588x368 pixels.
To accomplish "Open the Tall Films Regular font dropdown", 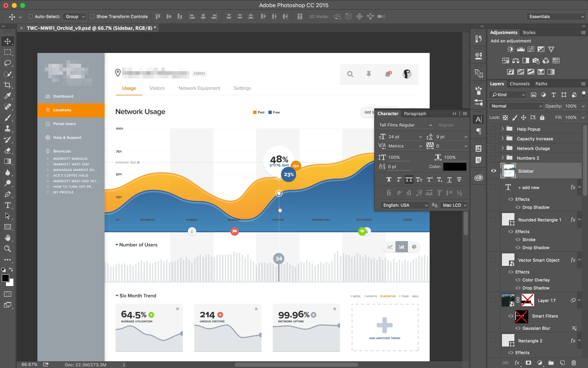I will click(x=405, y=125).
